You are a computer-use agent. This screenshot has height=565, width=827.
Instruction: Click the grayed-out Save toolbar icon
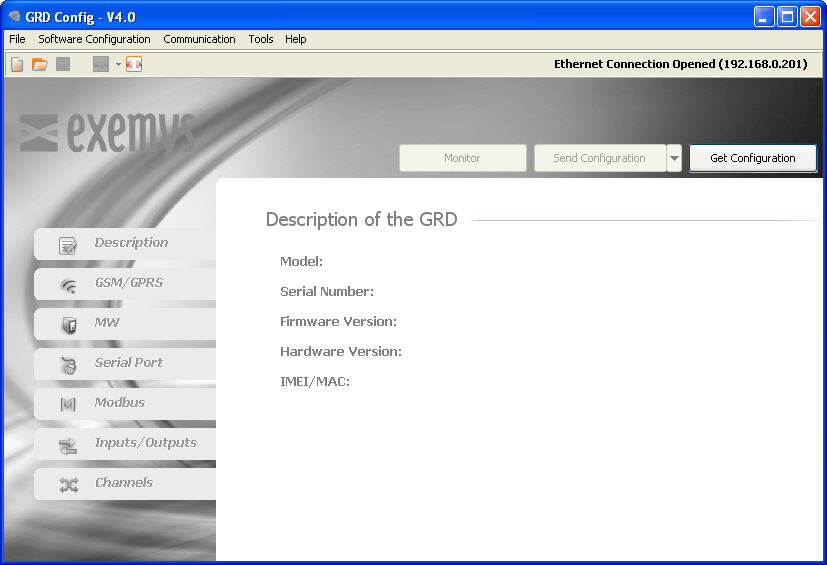point(63,64)
